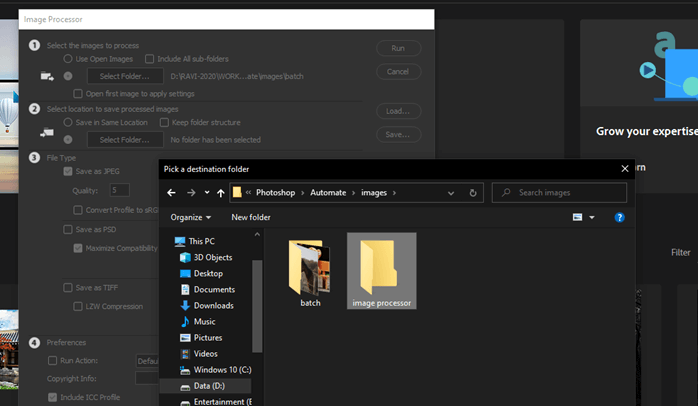
Task: Click Cancel in Image Processor
Action: coord(398,72)
